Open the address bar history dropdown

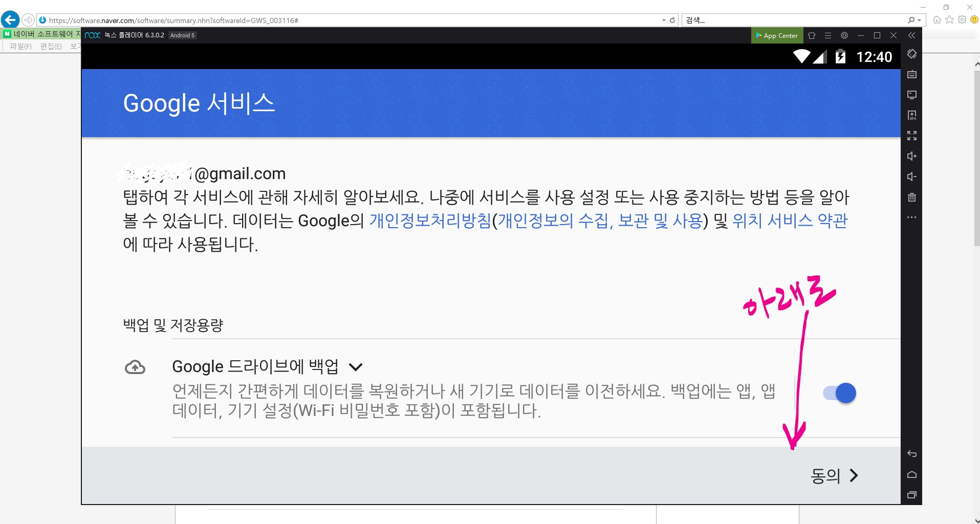pyautogui.click(x=664, y=20)
